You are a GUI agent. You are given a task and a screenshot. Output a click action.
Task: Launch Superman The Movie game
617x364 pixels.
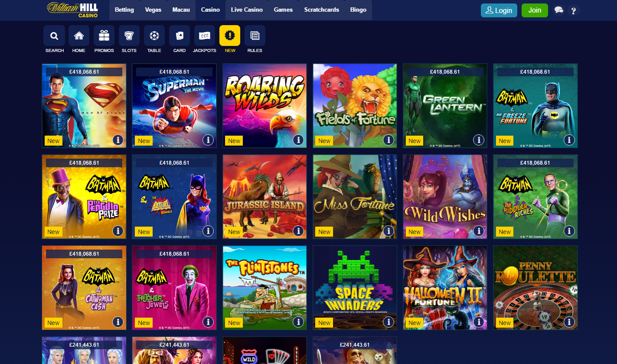174,106
